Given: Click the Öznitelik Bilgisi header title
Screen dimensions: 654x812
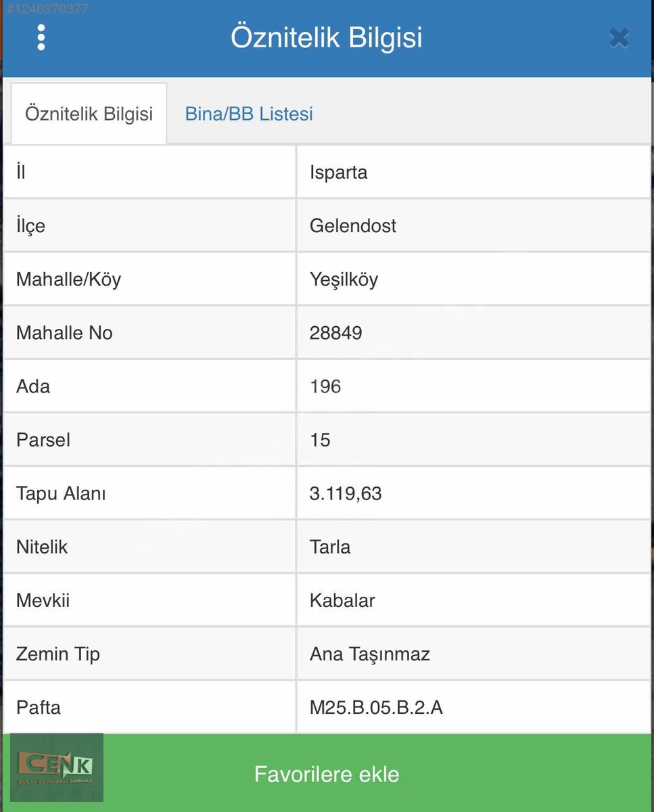Looking at the screenshot, I should pyautogui.click(x=327, y=37).
